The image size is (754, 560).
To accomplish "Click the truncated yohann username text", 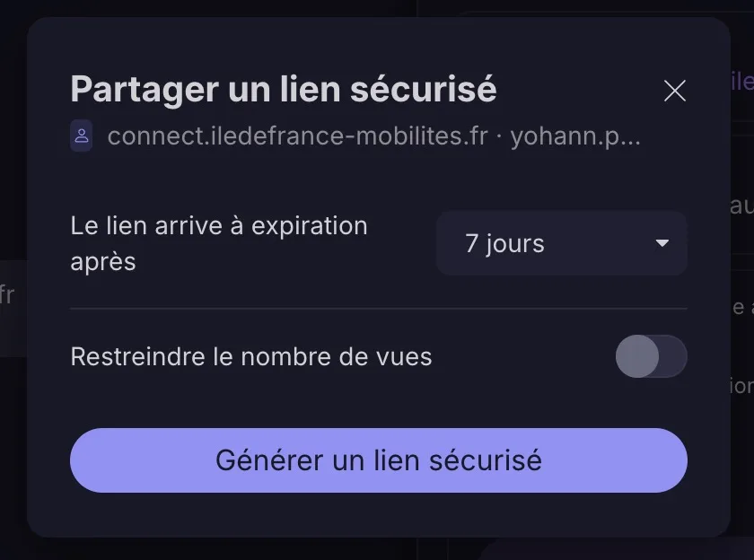I will coord(575,136).
